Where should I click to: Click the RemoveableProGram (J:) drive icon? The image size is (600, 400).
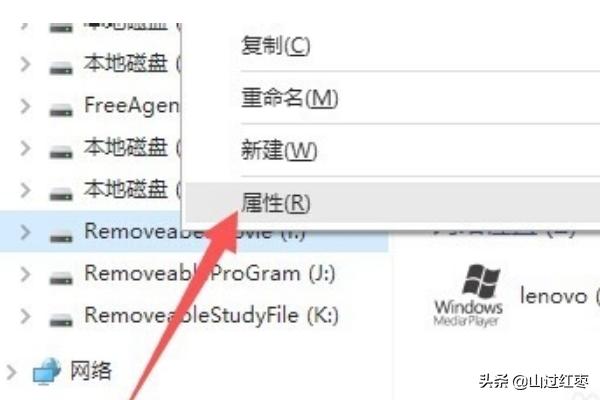point(61,278)
